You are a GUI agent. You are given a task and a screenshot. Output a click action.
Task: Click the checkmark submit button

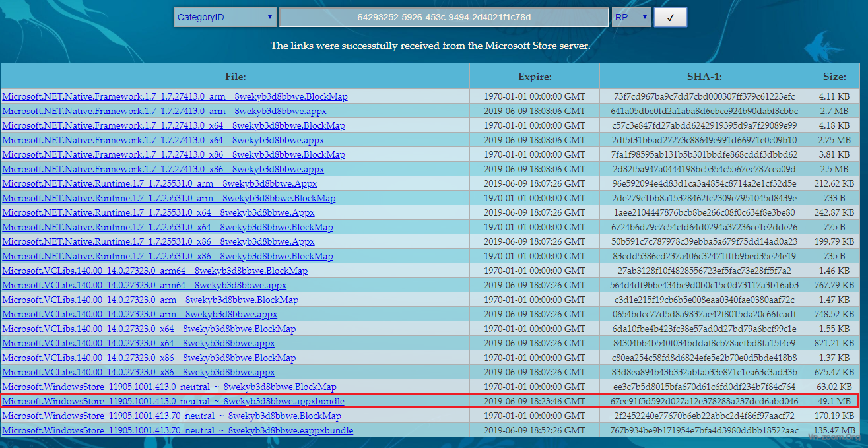pos(671,17)
